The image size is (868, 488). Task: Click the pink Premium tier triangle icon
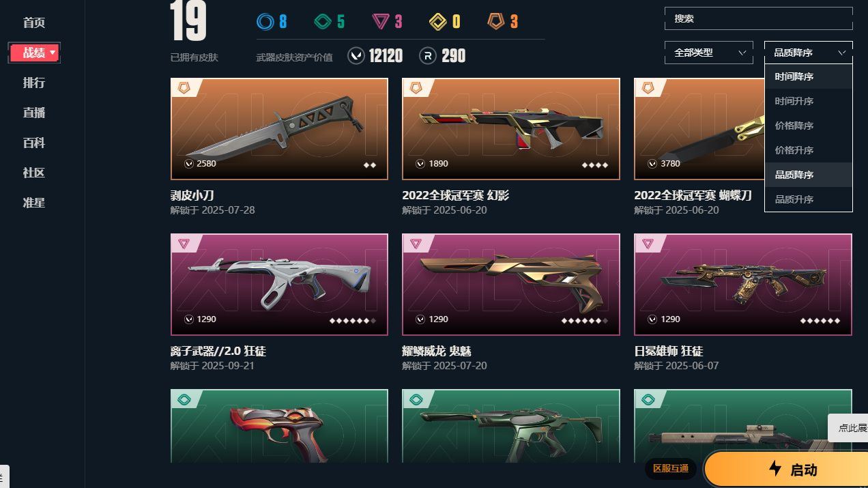(381, 22)
